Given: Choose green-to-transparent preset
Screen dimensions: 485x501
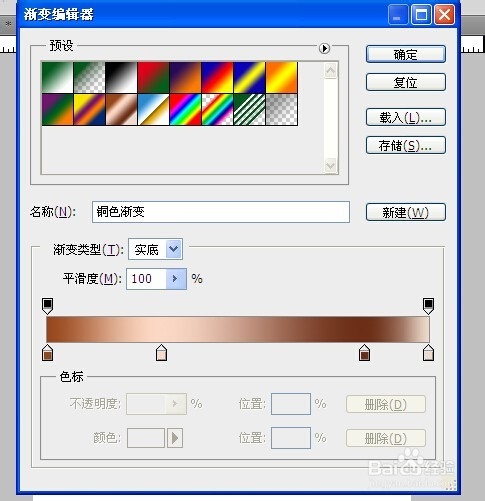Looking at the screenshot, I should pyautogui.click(x=89, y=77).
